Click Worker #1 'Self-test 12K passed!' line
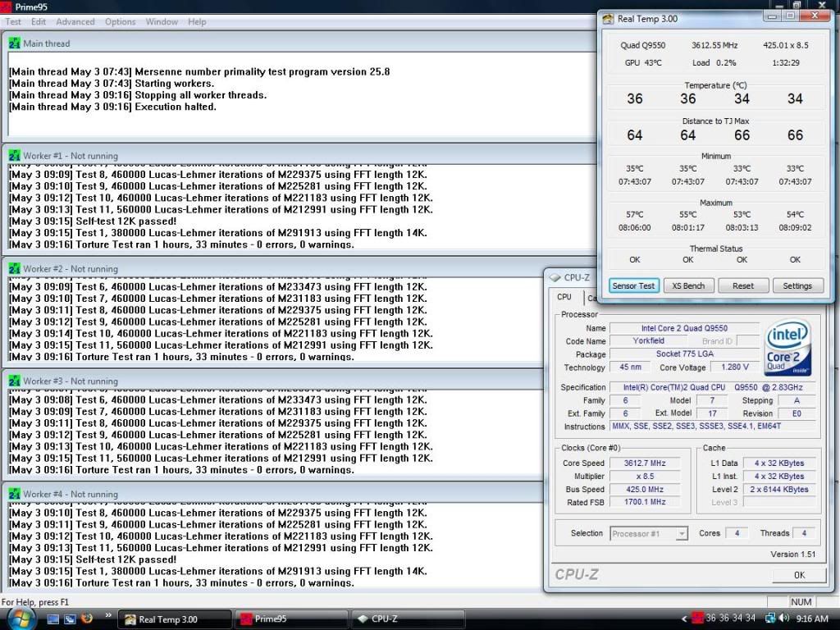This screenshot has height=630, width=840. point(93,221)
